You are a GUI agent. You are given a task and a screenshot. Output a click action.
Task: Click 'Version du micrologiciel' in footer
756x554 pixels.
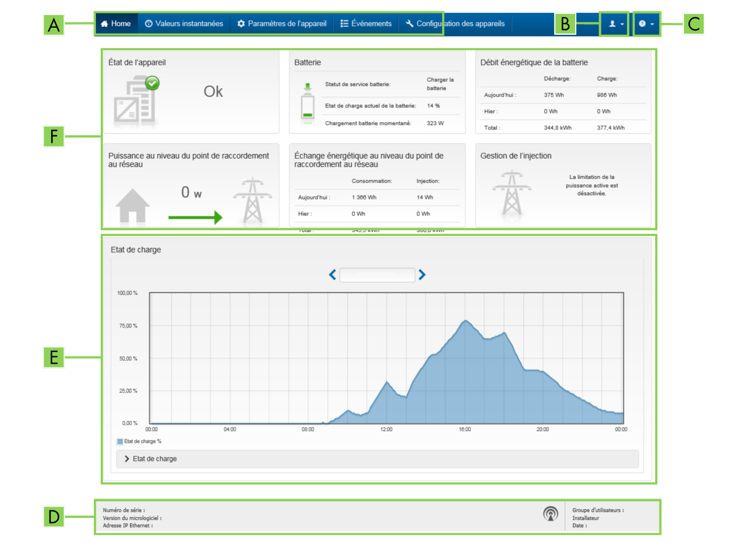pos(132,518)
